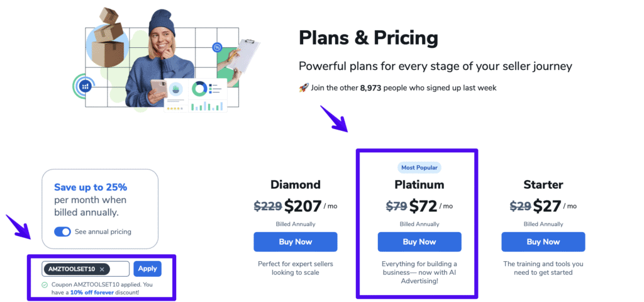Buy the Platinum plan now
The image size is (644, 302).
419,242
